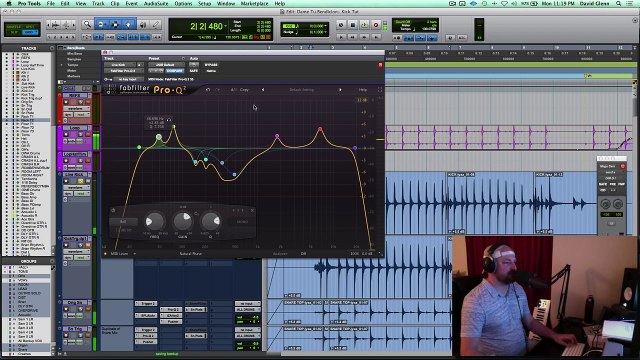The image size is (640, 360).
Task: Enable Grid edit mode
Action: click(30, 32)
